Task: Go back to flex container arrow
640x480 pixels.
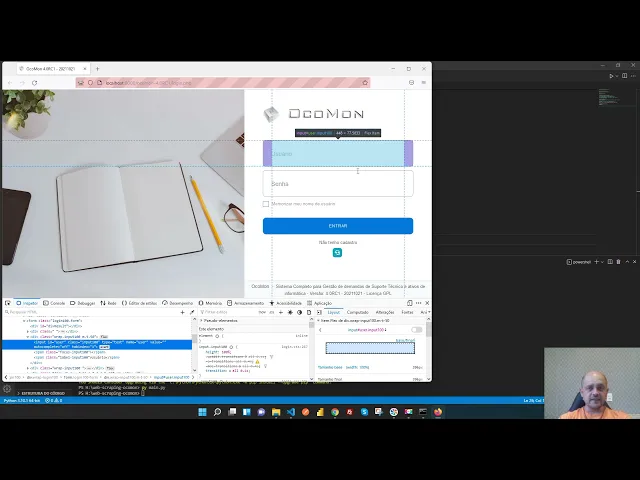Action: [320, 330]
